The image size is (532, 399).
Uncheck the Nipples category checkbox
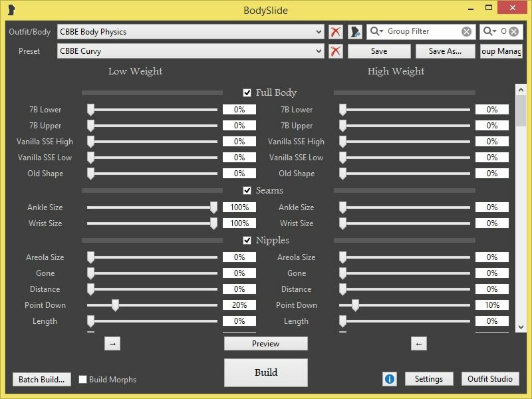(247, 240)
